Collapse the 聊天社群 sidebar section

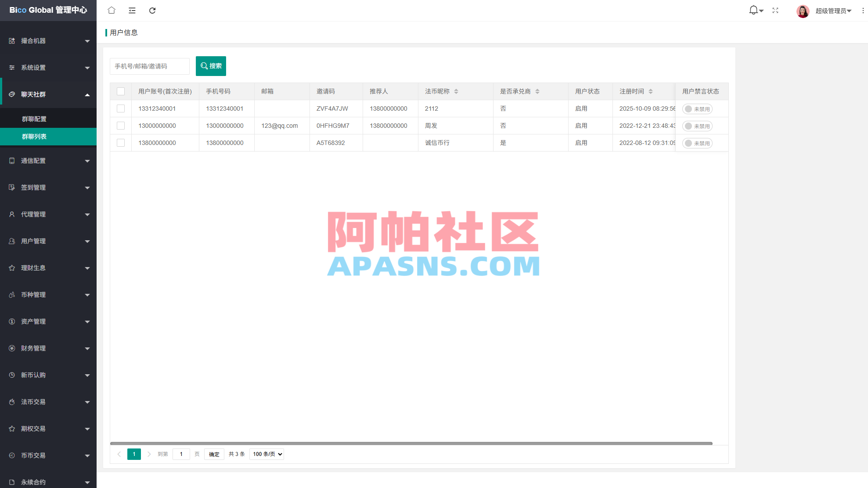48,94
